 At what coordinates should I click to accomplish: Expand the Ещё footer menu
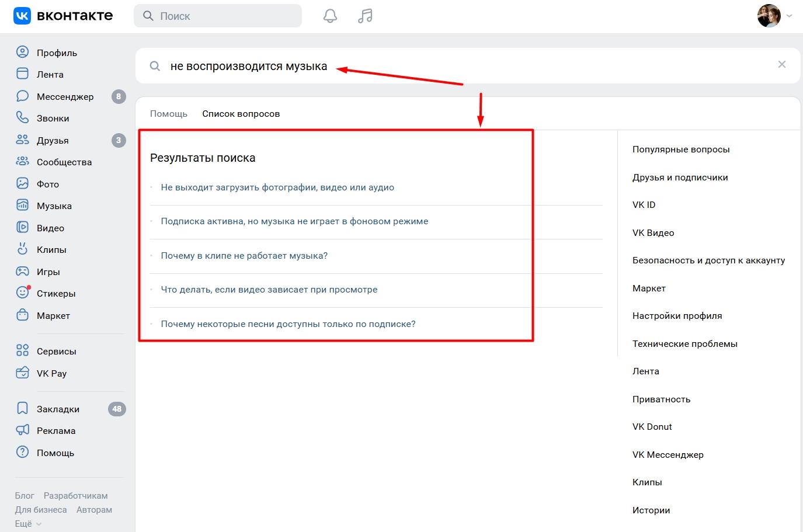pos(28,524)
